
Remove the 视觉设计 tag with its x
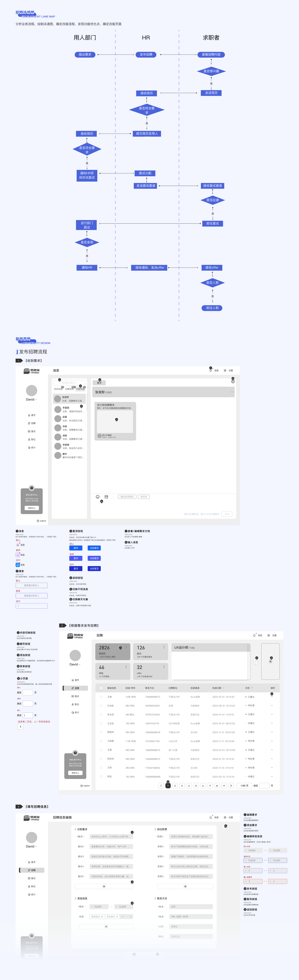[102, 917]
